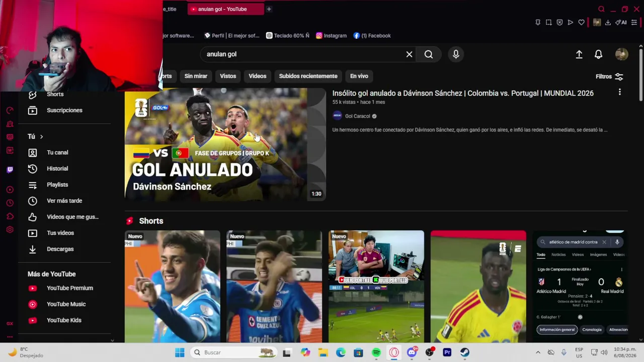Open the Filtros search filters
The width and height of the screenshot is (644, 362).
pyautogui.click(x=609, y=76)
